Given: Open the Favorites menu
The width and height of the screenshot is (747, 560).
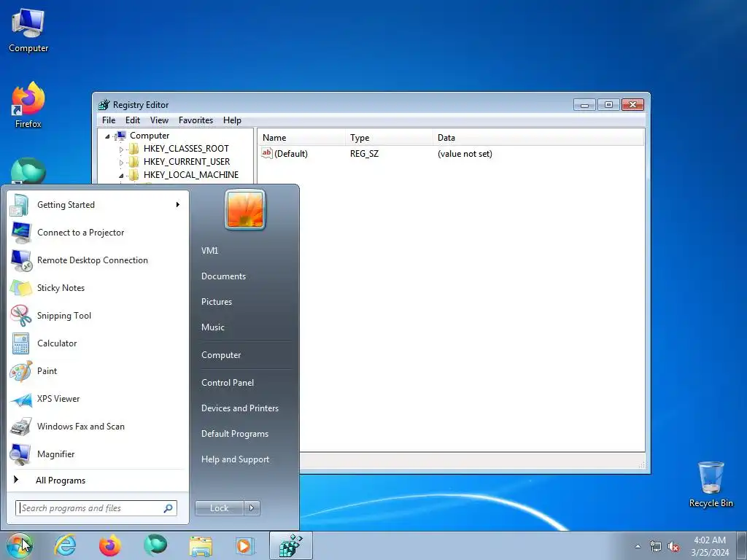Looking at the screenshot, I should click(196, 120).
